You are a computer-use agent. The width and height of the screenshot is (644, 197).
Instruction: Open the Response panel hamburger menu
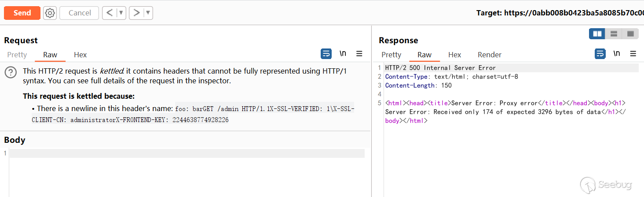click(633, 54)
